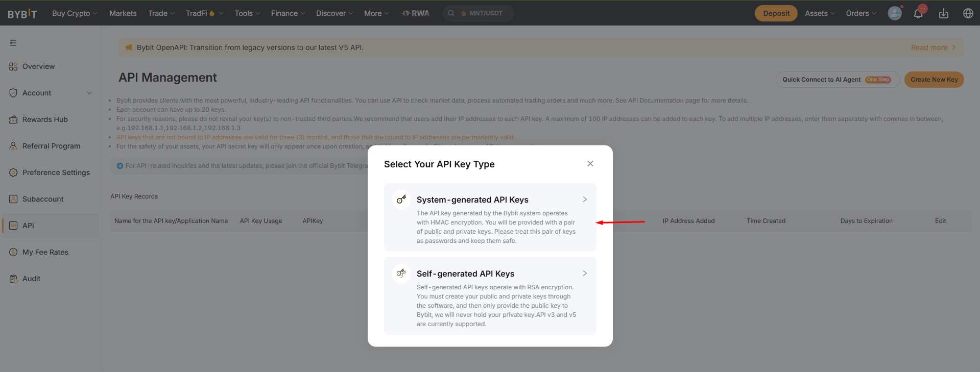This screenshot has width=980, height=372.
Task: Expand the Buy Crypto menu
Action: point(75,13)
